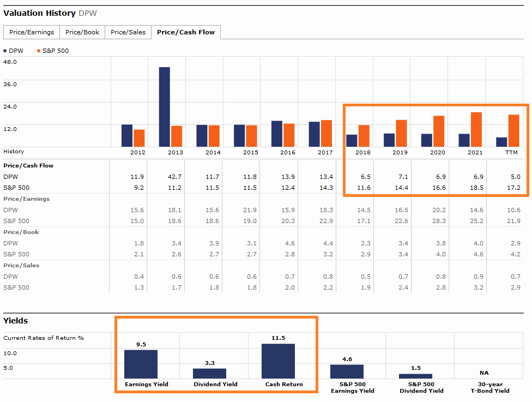
Task: Click the Earnings Yield label
Action: point(147,385)
